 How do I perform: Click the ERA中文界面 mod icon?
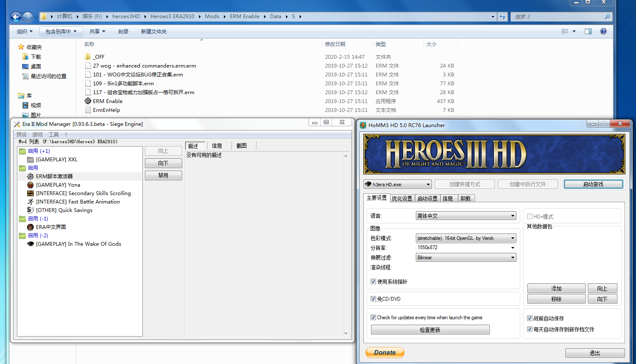tap(30, 227)
